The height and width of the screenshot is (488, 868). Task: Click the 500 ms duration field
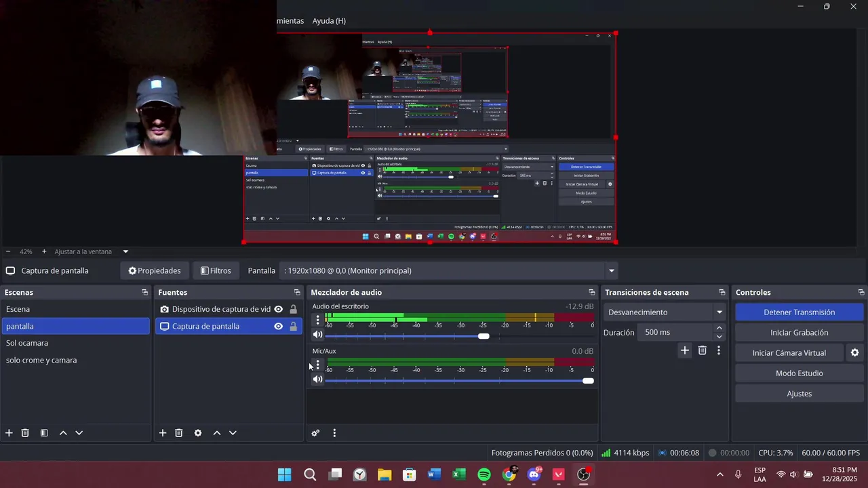675,333
